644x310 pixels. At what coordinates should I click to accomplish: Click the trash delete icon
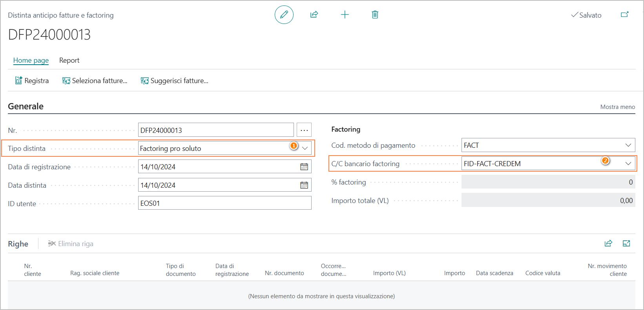coord(375,15)
